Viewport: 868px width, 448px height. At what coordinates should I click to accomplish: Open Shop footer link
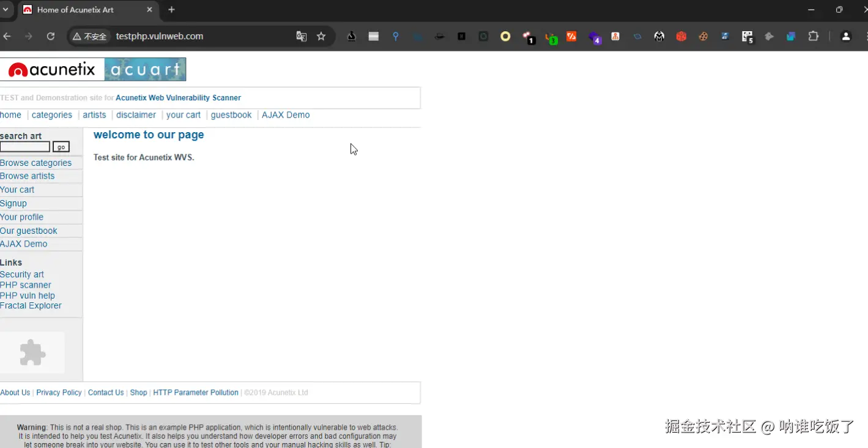click(x=138, y=393)
